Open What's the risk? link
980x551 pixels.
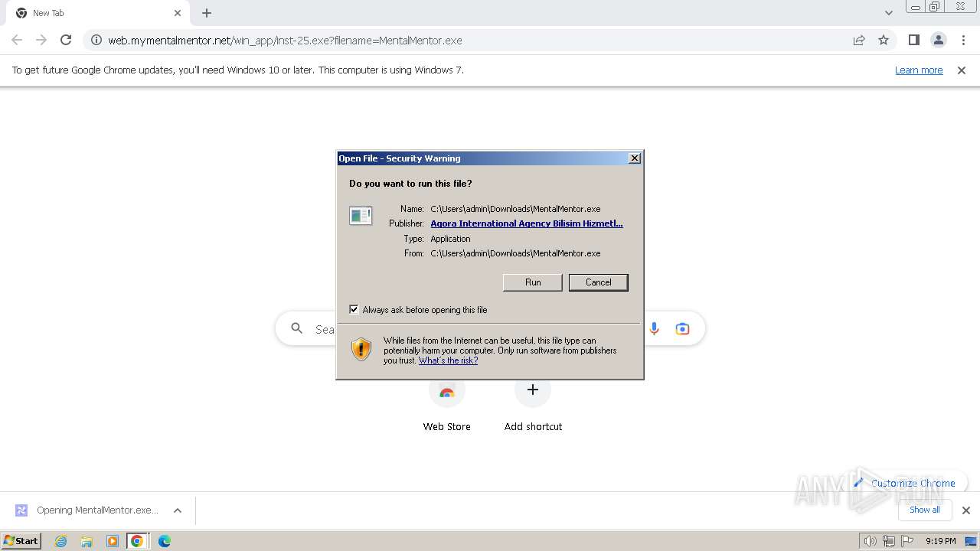(448, 360)
